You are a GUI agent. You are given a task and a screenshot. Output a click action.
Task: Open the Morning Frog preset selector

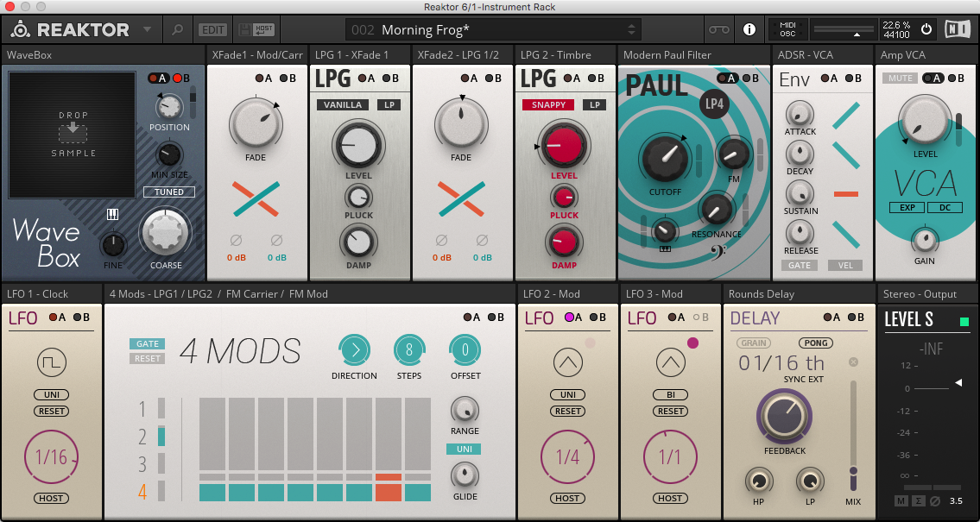[x=492, y=29]
